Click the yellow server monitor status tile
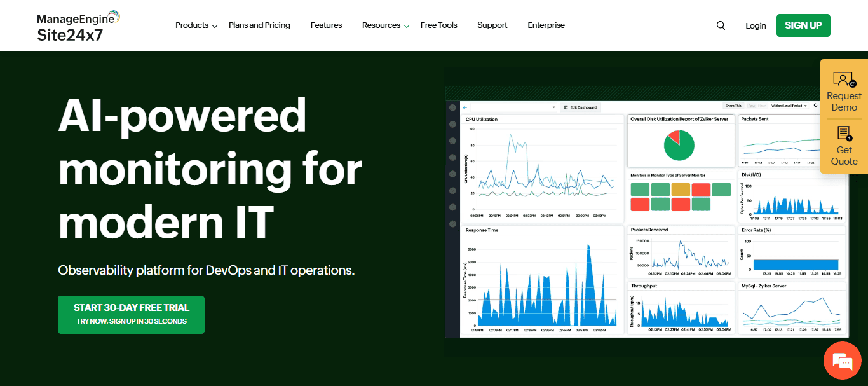This screenshot has height=386, width=868. tap(681, 190)
